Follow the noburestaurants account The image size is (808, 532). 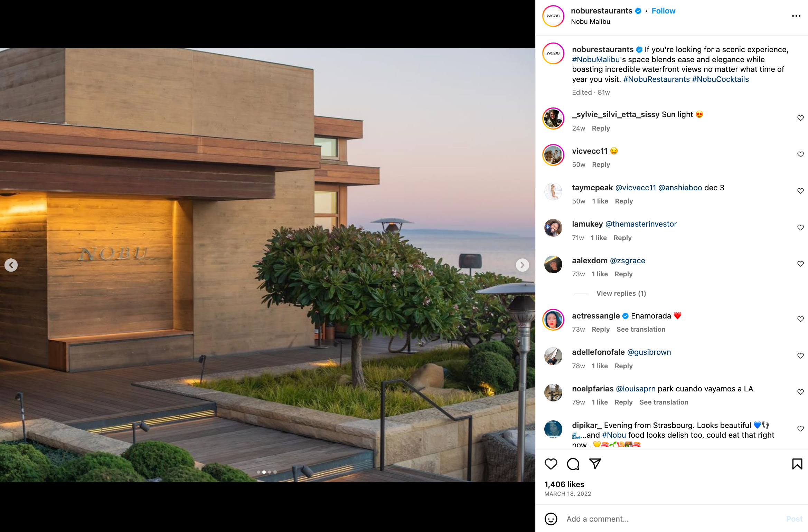663,11
